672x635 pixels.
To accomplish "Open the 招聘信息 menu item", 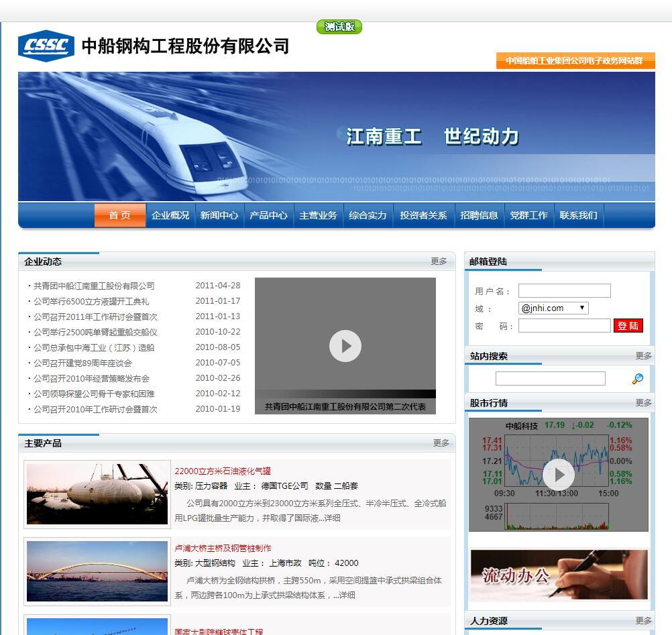I will point(479,215).
